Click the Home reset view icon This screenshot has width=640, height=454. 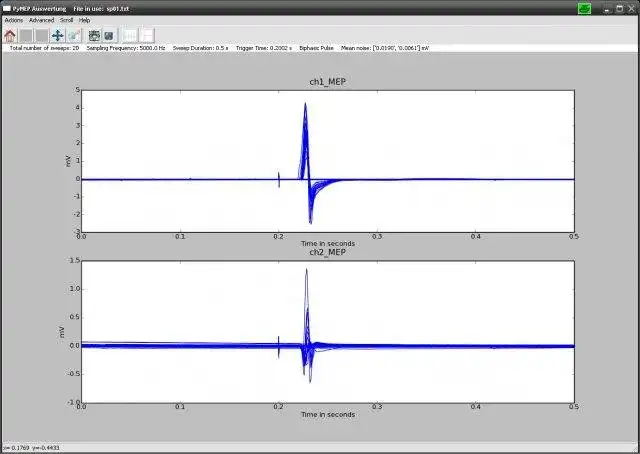pyautogui.click(x=11, y=35)
